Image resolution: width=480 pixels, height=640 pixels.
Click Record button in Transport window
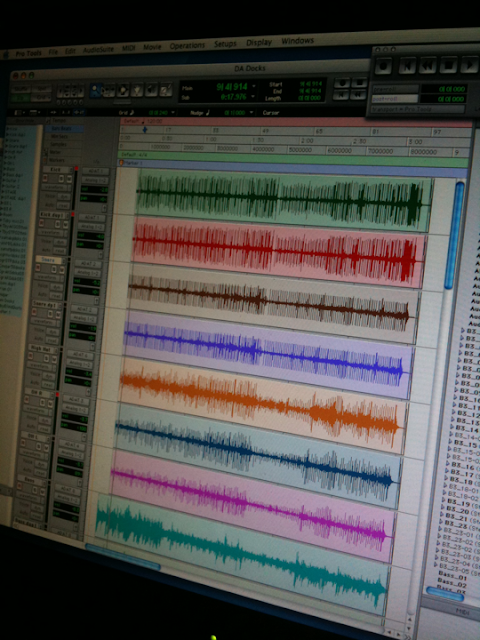(383, 65)
